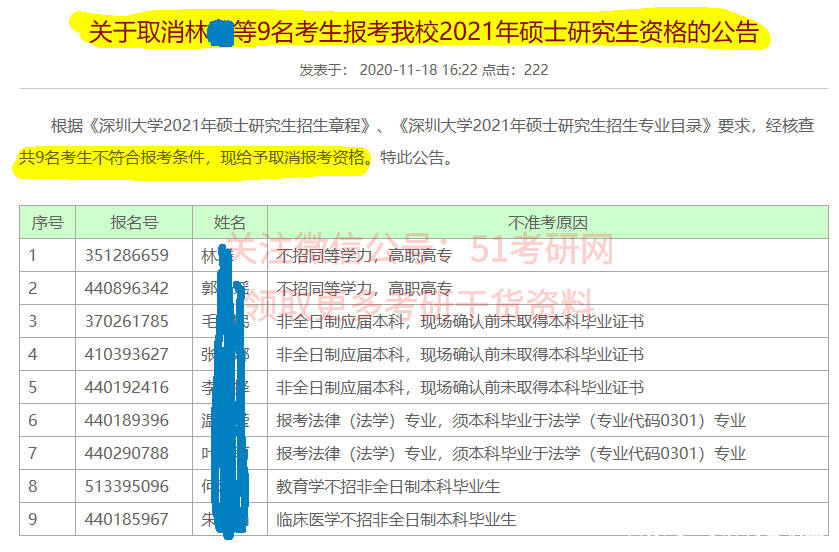Image resolution: width=839 pixels, height=552 pixels.
Task: Select registration number 410393627
Action: 126,355
